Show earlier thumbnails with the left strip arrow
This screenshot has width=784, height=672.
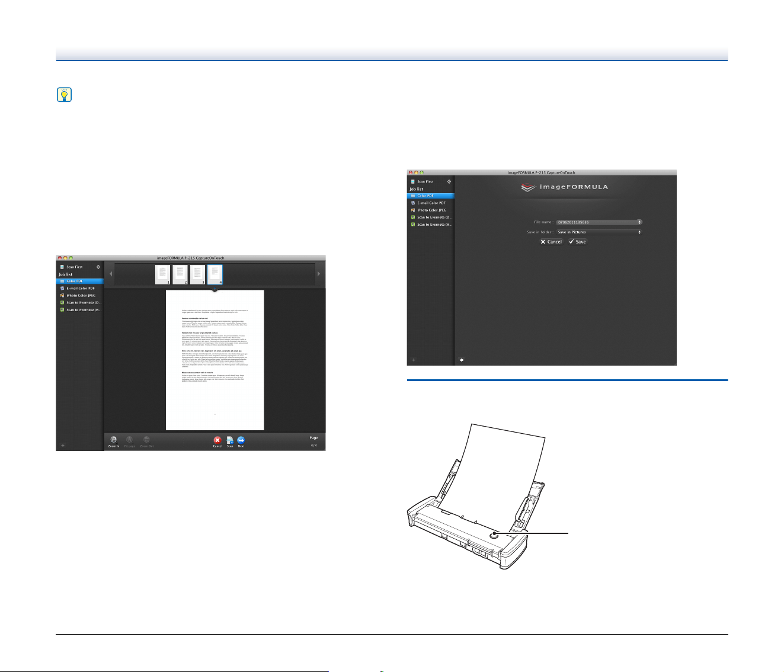[110, 274]
